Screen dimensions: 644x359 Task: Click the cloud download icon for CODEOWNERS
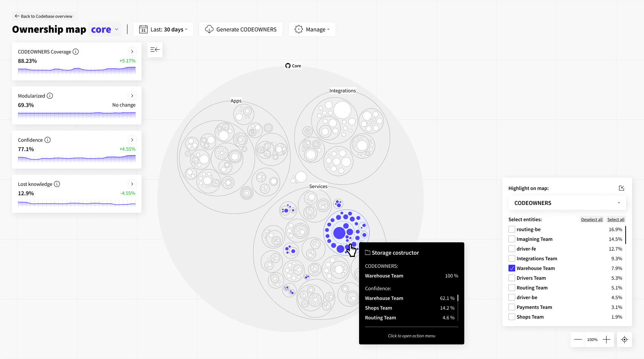click(x=209, y=29)
